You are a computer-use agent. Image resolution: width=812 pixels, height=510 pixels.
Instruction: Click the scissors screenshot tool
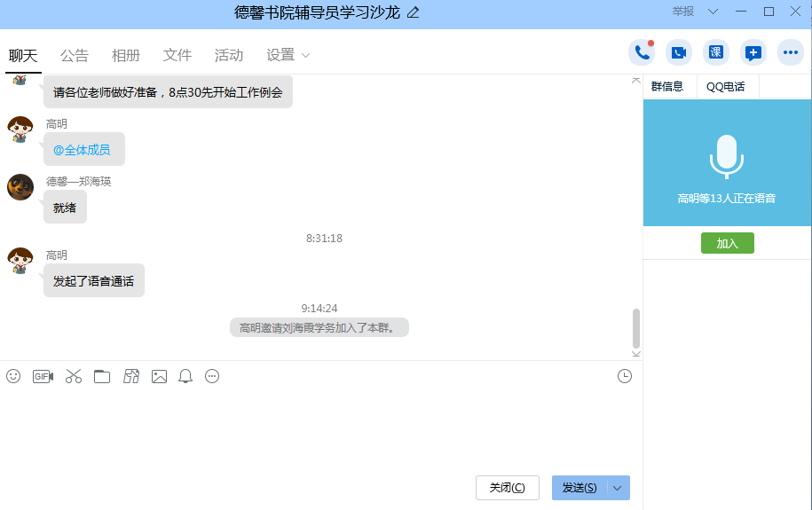point(74,376)
